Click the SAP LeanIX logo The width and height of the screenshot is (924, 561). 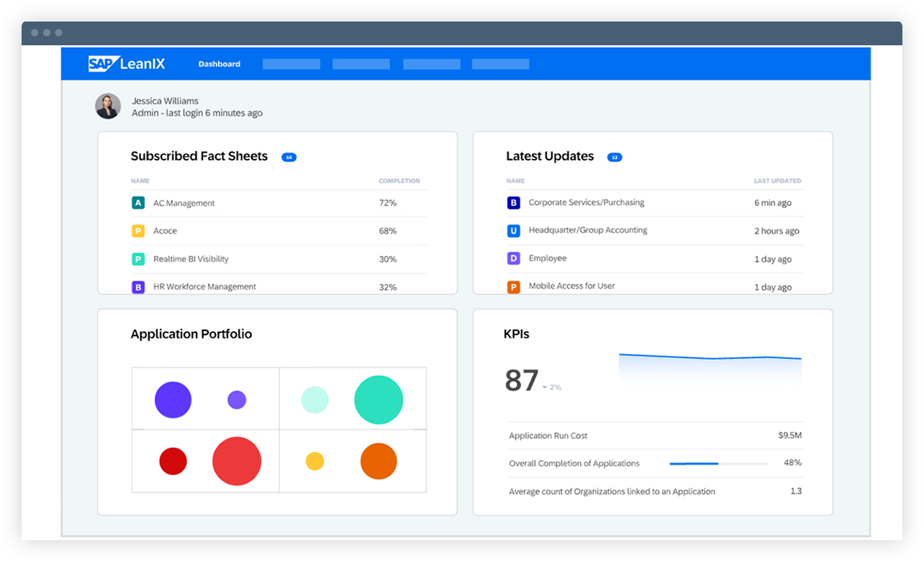[127, 63]
